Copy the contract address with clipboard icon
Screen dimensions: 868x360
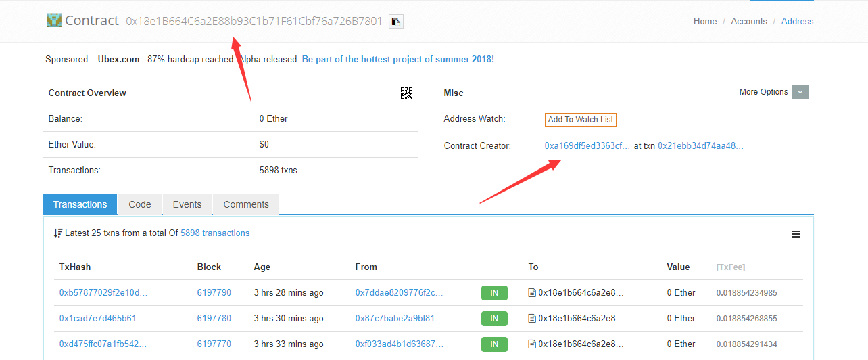(x=396, y=22)
